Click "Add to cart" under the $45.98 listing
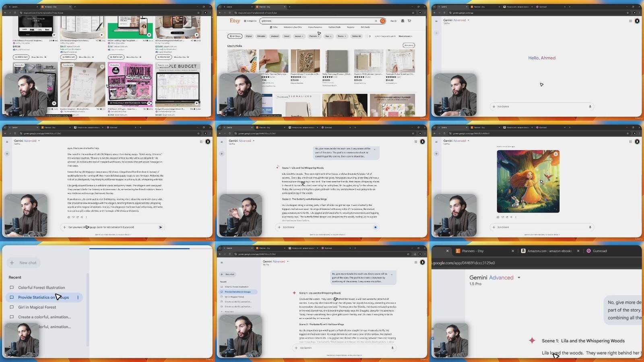The image size is (644, 362). (x=21, y=57)
